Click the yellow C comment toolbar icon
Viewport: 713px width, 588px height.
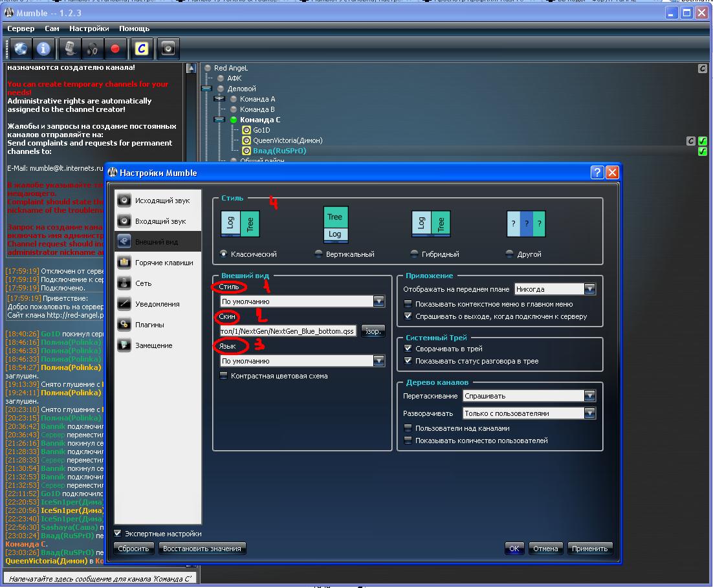142,49
